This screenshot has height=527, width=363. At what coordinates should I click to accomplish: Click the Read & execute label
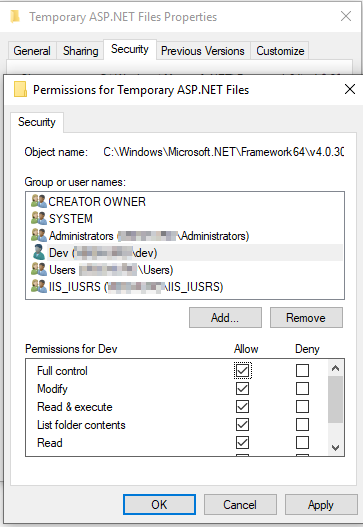coord(75,407)
